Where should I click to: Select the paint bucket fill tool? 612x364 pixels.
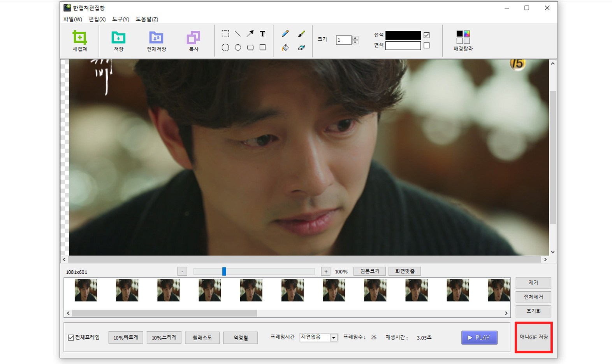click(285, 47)
